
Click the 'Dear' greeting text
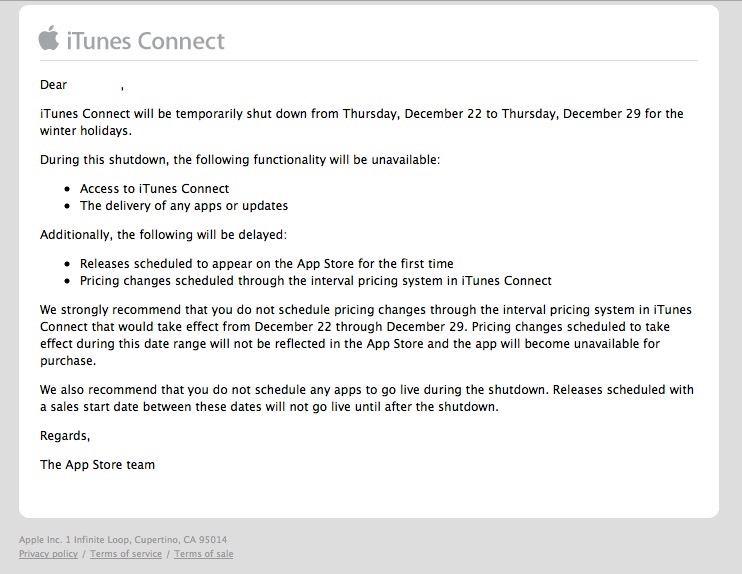tap(53, 85)
